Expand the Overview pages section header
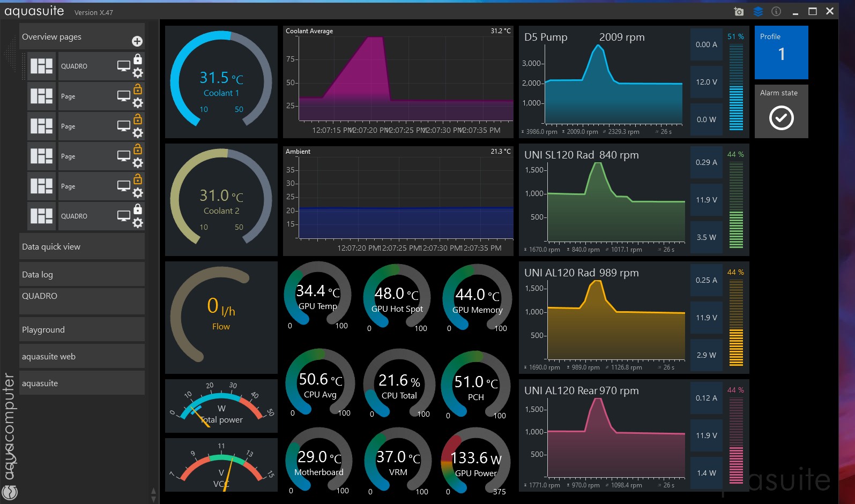 pyautogui.click(x=82, y=36)
